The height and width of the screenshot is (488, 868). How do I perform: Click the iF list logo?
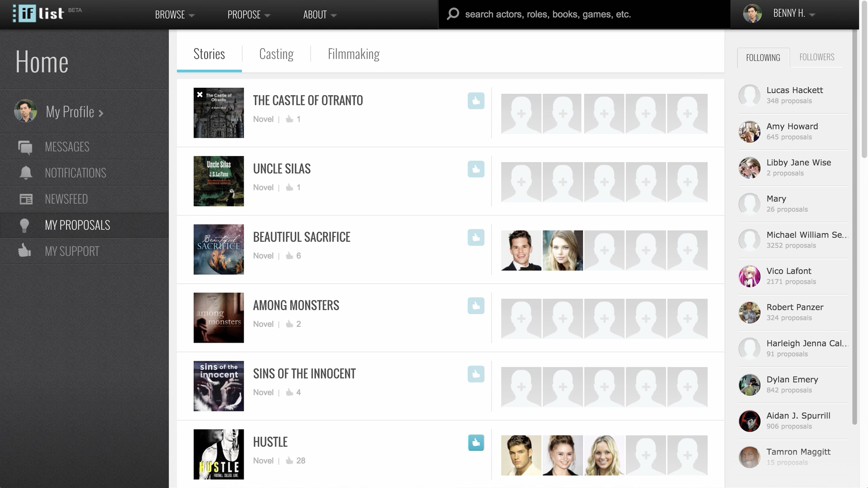(38, 14)
